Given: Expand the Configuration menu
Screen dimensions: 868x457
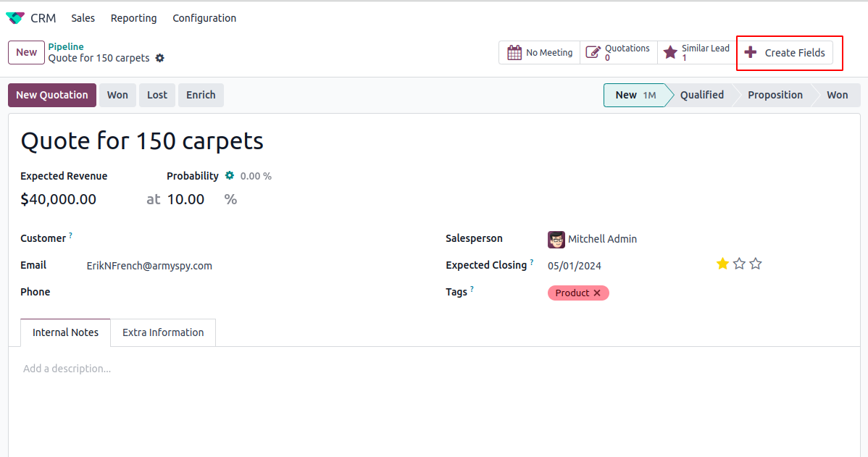Looking at the screenshot, I should pos(204,18).
